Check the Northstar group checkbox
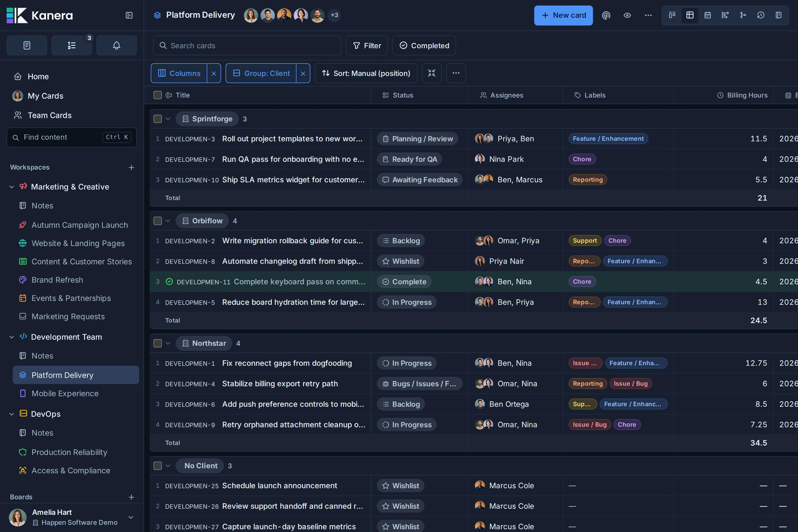Image resolution: width=798 pixels, height=532 pixels. click(157, 343)
